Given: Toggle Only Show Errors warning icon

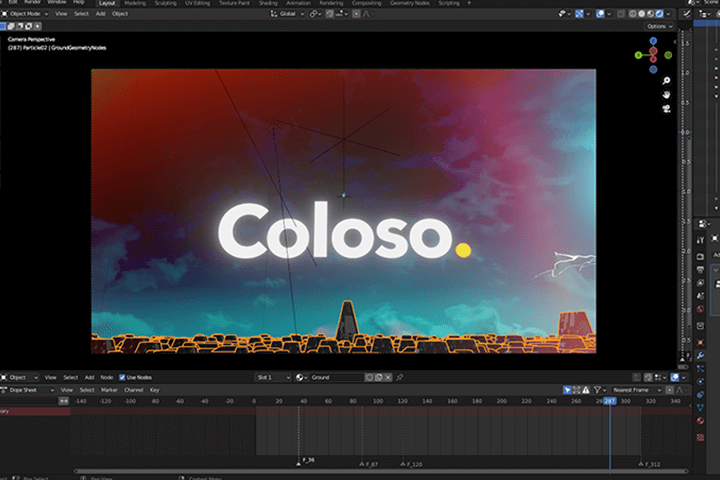Looking at the screenshot, I should click(586, 390).
